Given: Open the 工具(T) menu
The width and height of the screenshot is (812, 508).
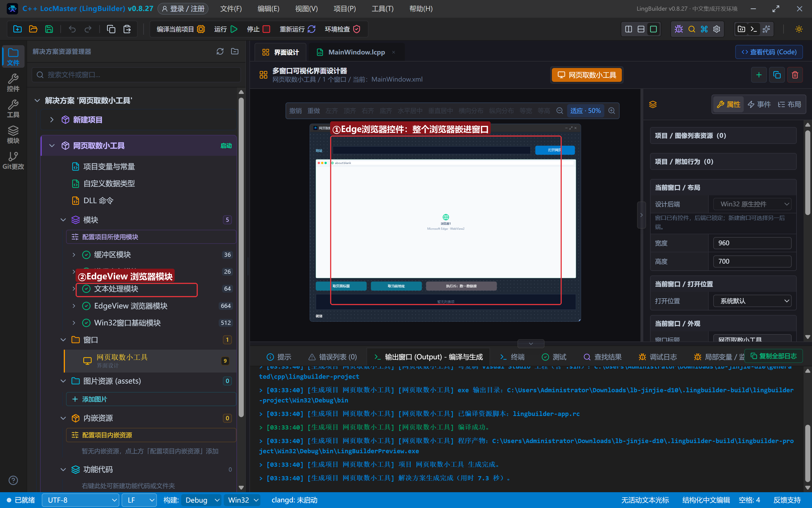Looking at the screenshot, I should (x=382, y=9).
